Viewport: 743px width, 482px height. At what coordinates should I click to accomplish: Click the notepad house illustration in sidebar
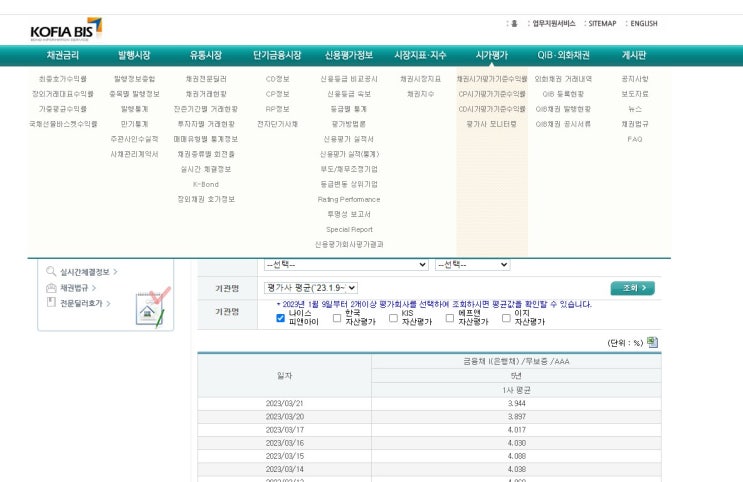[x=153, y=307]
